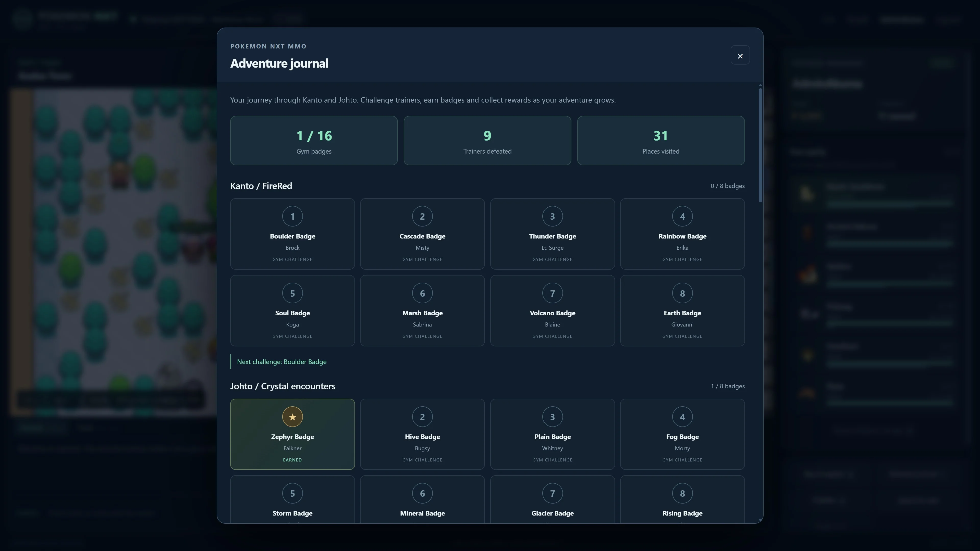Click the Rainbow Badge number 4 icon
This screenshot has width=980, height=551.
[x=682, y=216]
